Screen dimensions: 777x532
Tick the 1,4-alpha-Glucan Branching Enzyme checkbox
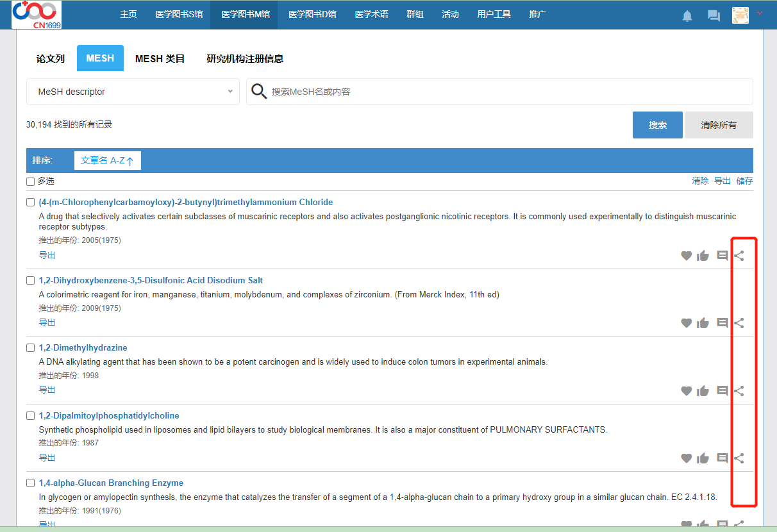(x=30, y=483)
